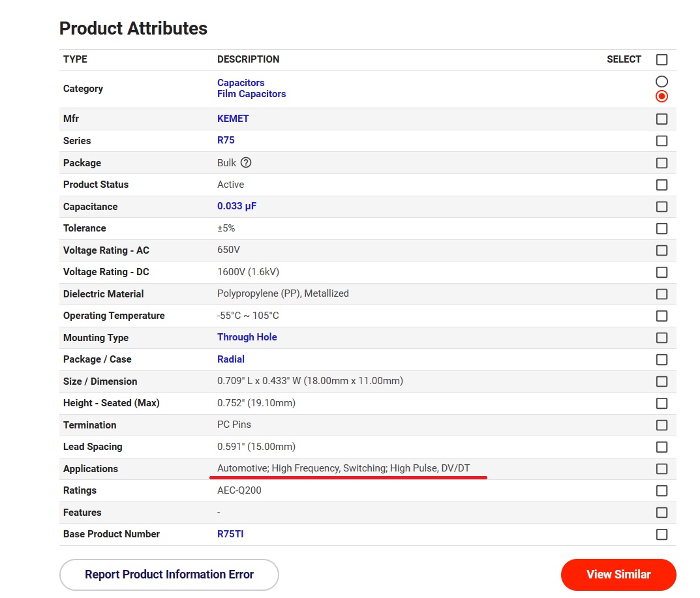
Task: Tick the select-all checkbox in the SELECT header
Action: pos(662,59)
